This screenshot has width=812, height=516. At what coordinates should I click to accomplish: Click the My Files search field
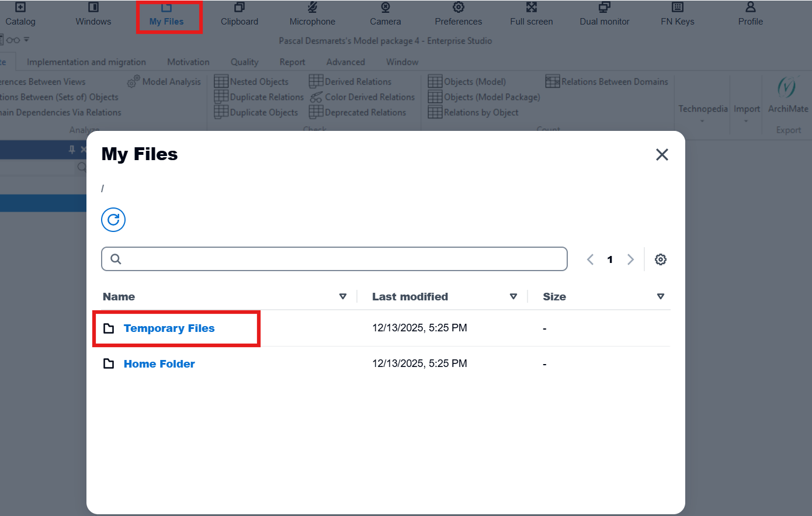coord(334,259)
